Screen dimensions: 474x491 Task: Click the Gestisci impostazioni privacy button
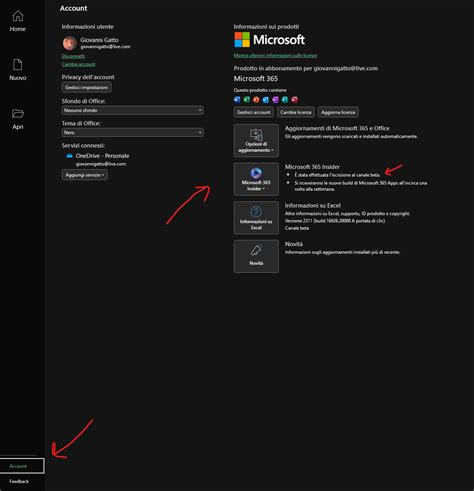(x=86, y=87)
